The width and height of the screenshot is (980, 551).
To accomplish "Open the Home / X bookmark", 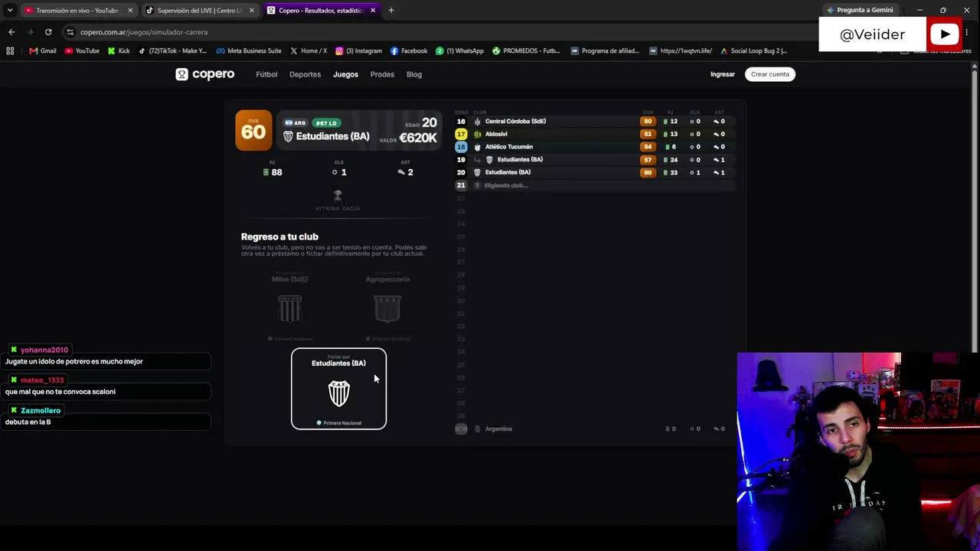I will pyautogui.click(x=309, y=51).
